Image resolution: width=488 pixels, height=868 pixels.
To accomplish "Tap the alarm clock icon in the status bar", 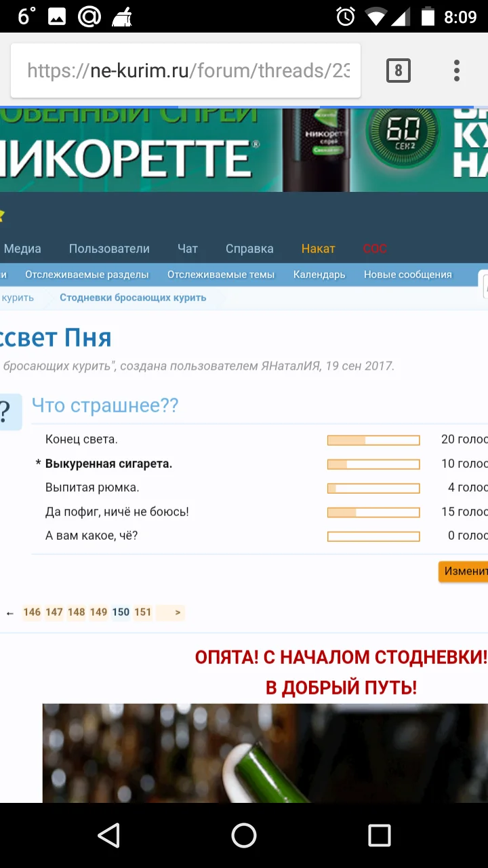I will tap(346, 17).
